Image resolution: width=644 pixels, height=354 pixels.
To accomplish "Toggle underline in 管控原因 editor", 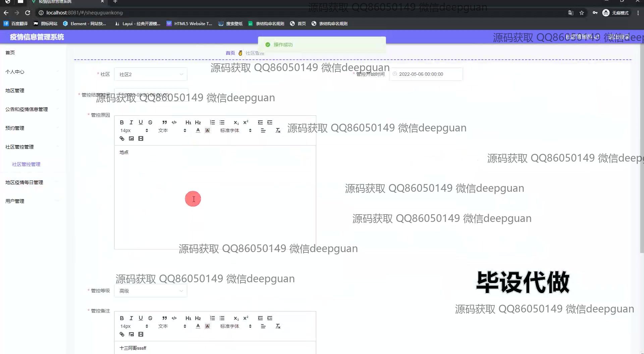I will [141, 122].
